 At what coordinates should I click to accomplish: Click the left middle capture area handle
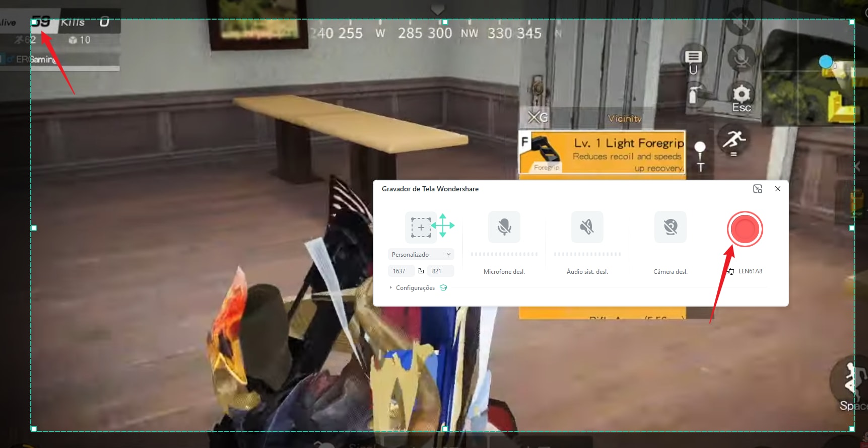pos(34,228)
